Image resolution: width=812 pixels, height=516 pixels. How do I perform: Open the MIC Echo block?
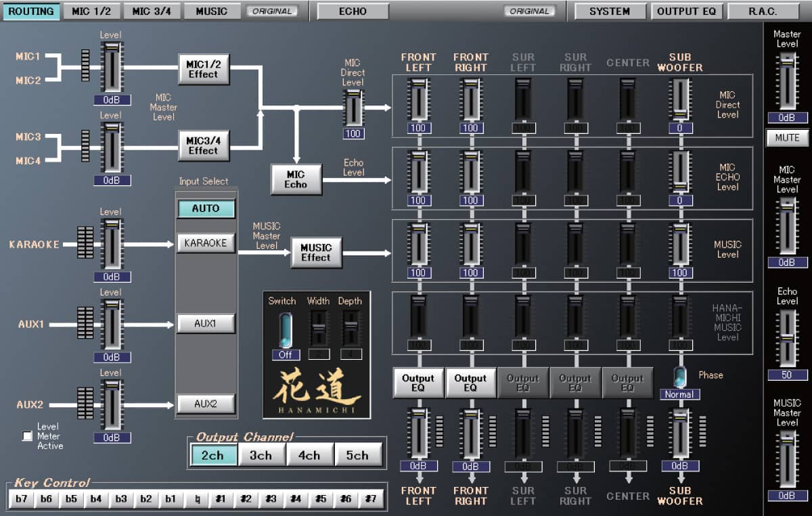click(296, 179)
